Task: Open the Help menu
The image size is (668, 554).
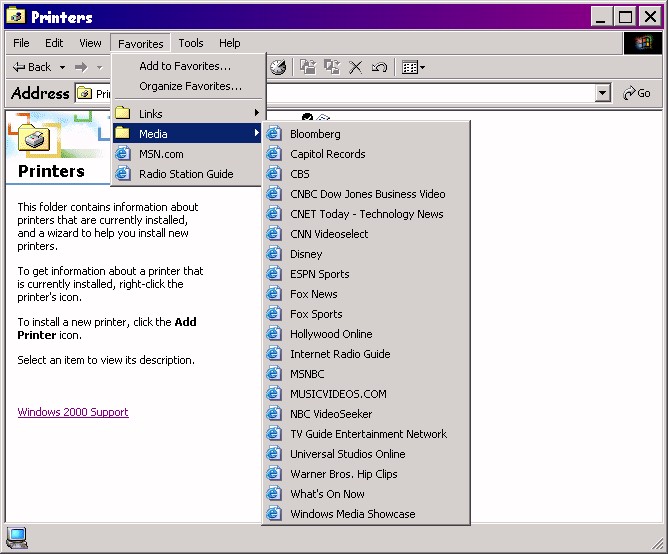Action: (x=230, y=43)
